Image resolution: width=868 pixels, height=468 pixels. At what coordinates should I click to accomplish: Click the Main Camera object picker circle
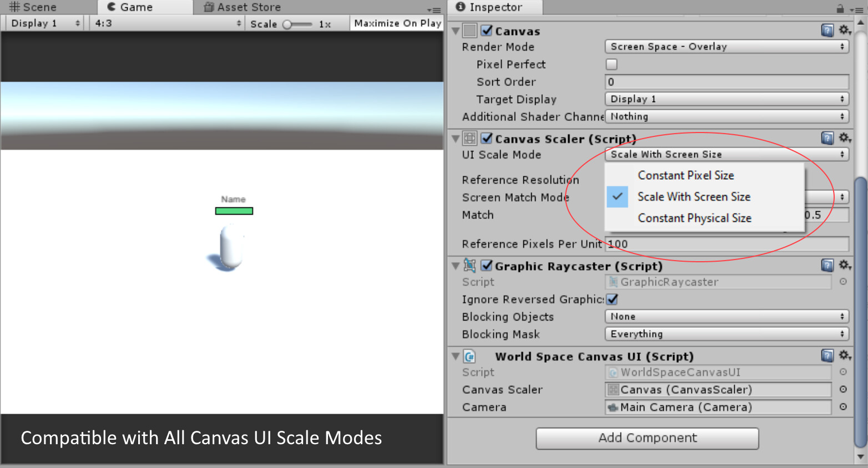(x=843, y=407)
